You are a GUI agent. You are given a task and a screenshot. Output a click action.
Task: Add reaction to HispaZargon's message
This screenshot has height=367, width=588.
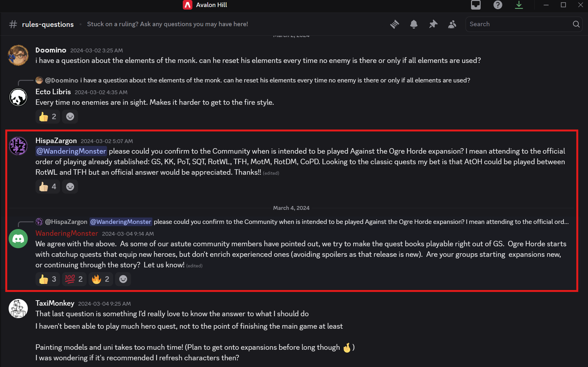point(70,187)
